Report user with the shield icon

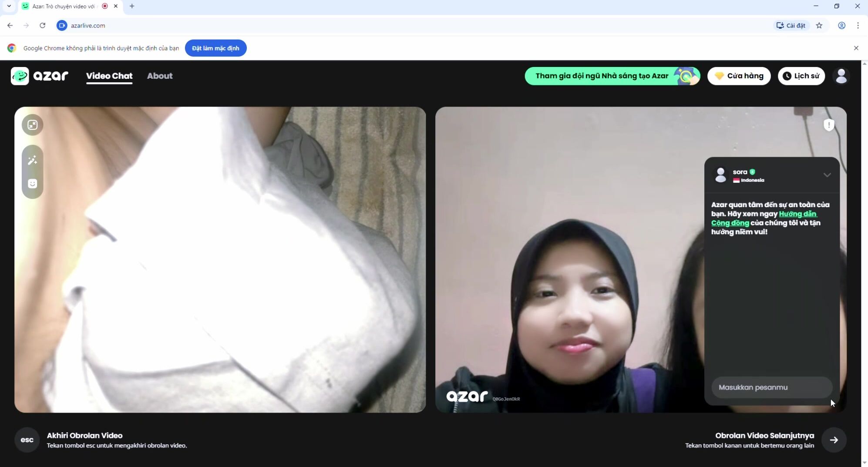click(x=829, y=125)
